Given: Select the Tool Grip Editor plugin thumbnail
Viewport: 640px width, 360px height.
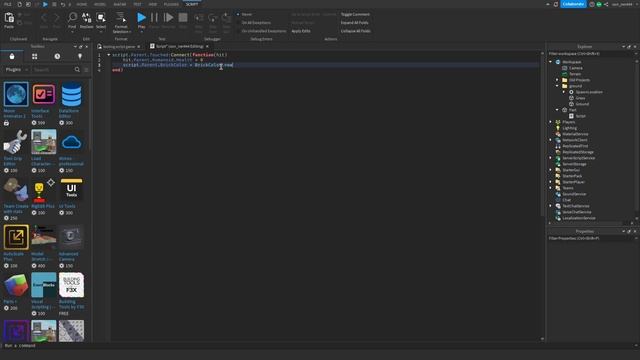Looking at the screenshot, I should pyautogui.click(x=16, y=142).
